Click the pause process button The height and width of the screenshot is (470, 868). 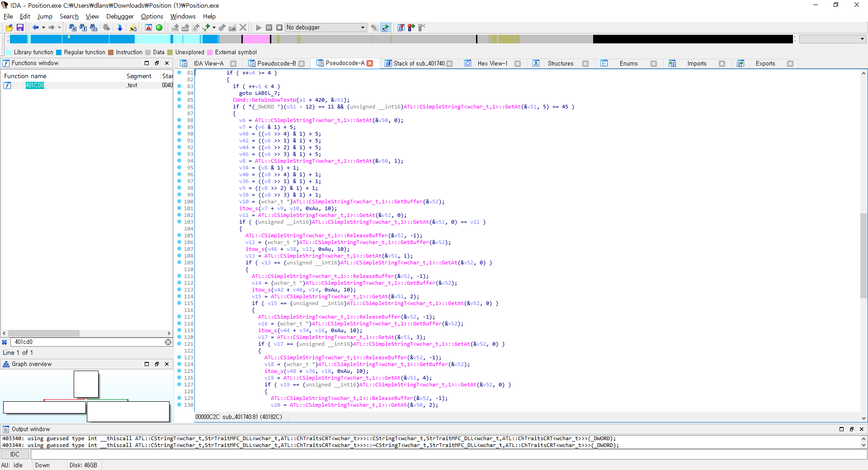point(269,28)
